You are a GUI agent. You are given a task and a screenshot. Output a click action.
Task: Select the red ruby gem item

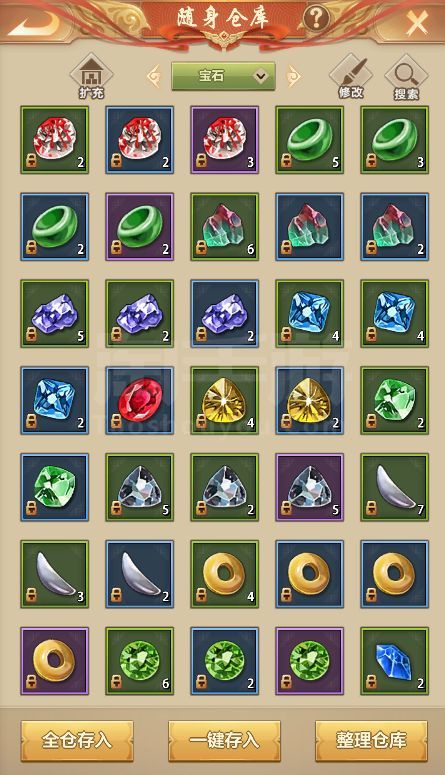(139, 400)
